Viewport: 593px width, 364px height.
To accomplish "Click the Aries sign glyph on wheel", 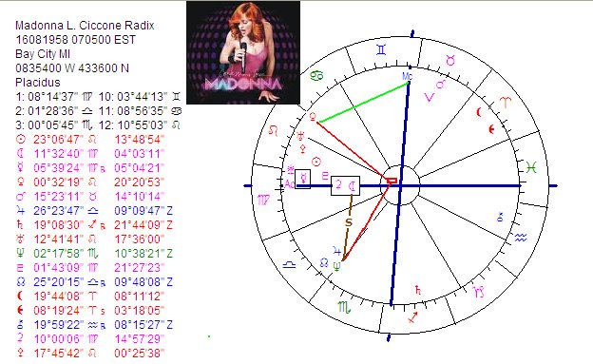I will coord(506,102).
